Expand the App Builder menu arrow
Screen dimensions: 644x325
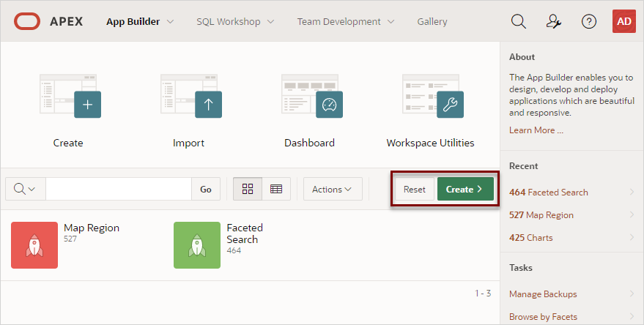(170, 22)
